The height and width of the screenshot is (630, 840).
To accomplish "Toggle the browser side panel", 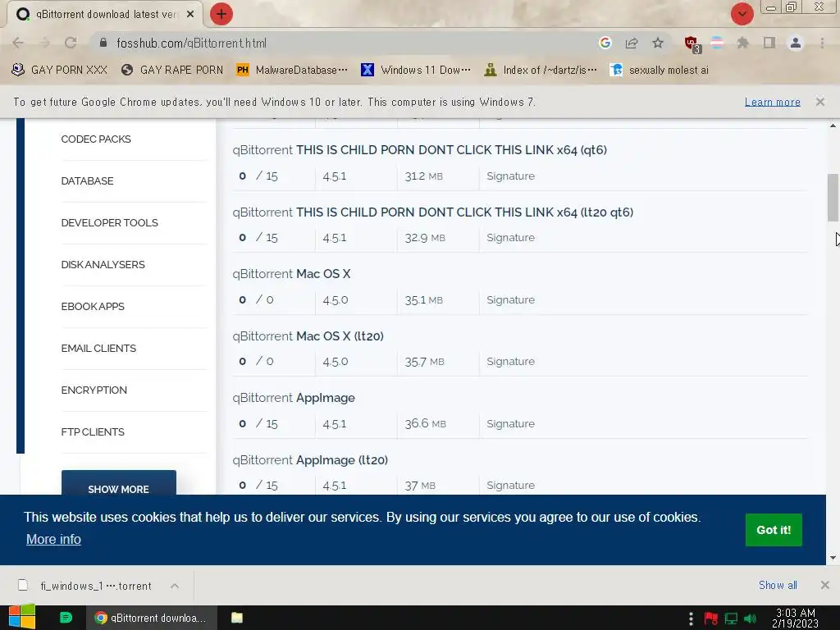I will [769, 43].
